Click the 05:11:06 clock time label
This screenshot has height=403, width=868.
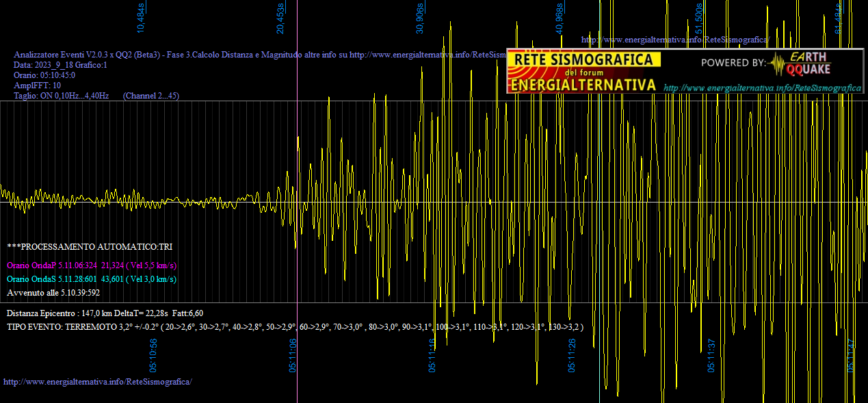tap(293, 354)
